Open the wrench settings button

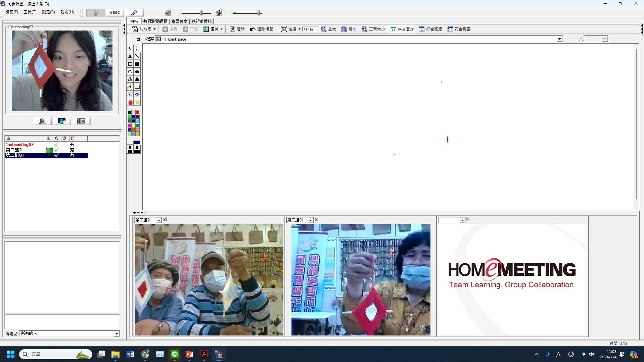pos(134,13)
